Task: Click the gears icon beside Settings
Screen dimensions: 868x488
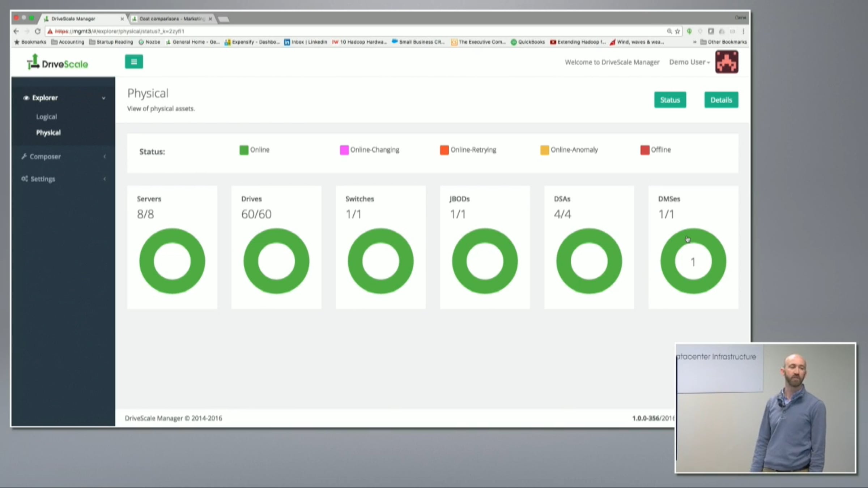Action: point(25,179)
